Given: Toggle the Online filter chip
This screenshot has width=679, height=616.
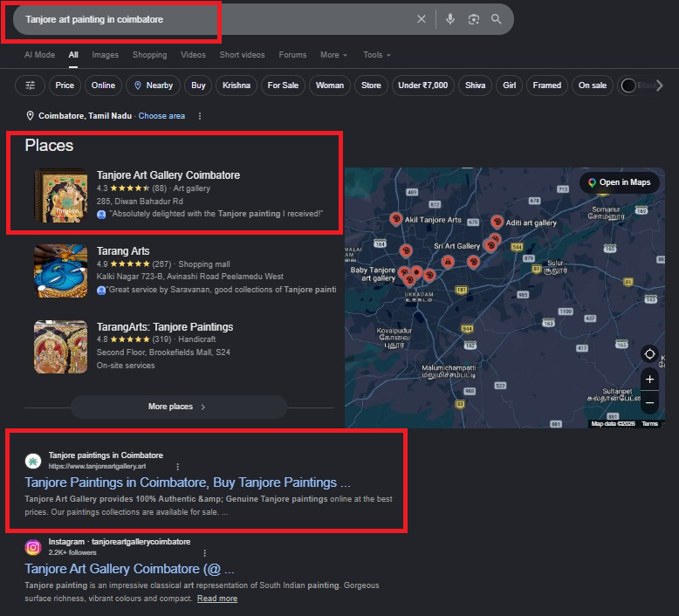Looking at the screenshot, I should [x=103, y=86].
